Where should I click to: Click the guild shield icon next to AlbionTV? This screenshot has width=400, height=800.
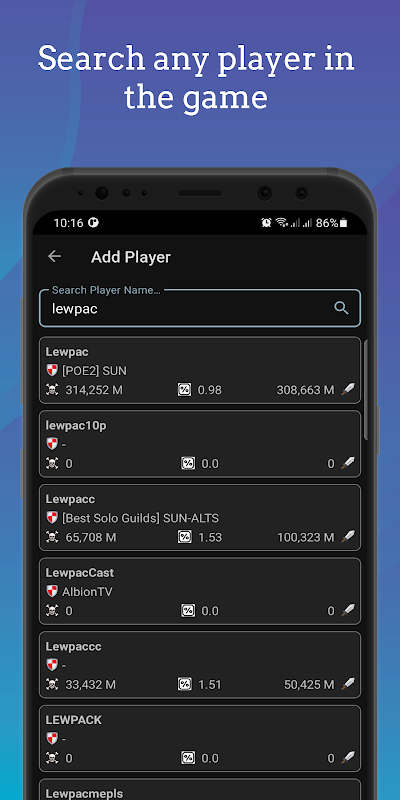click(52, 592)
